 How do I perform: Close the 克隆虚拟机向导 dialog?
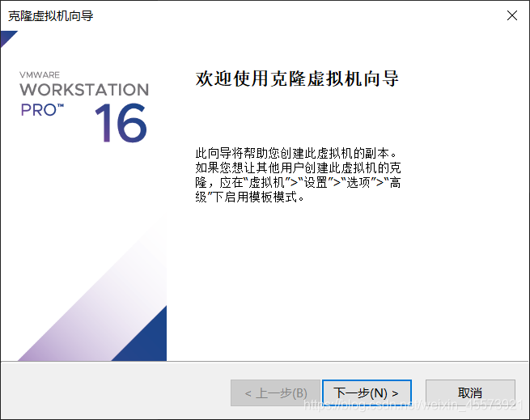pos(511,15)
